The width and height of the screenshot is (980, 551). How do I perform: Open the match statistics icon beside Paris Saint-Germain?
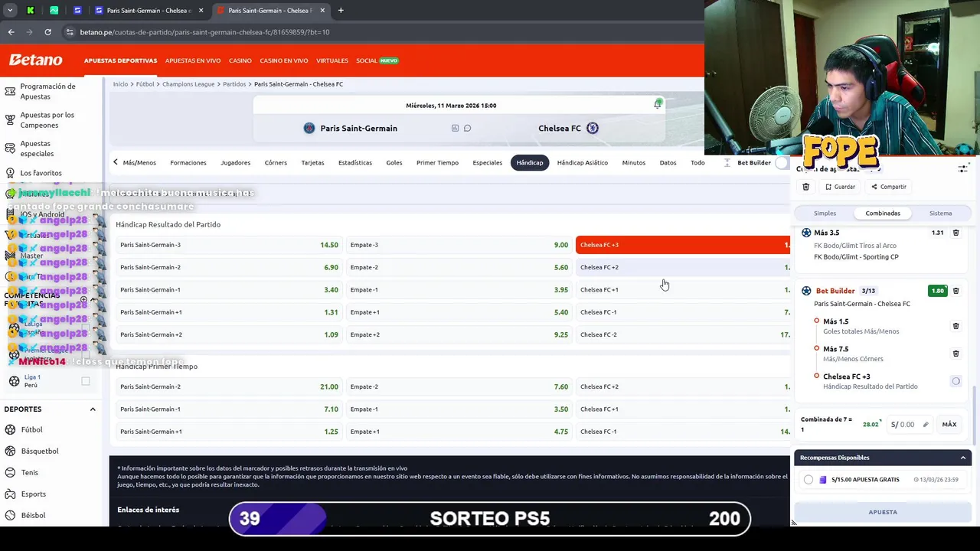click(x=455, y=128)
